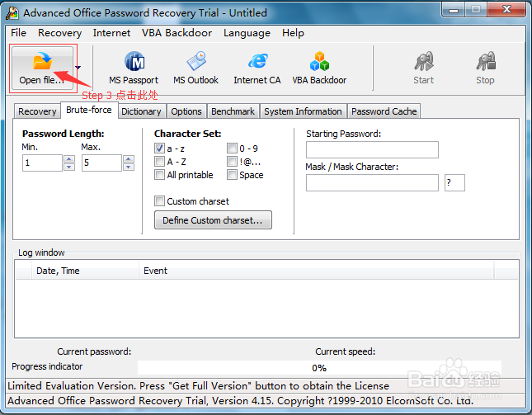
Task: Open the File menu
Action: (x=18, y=33)
